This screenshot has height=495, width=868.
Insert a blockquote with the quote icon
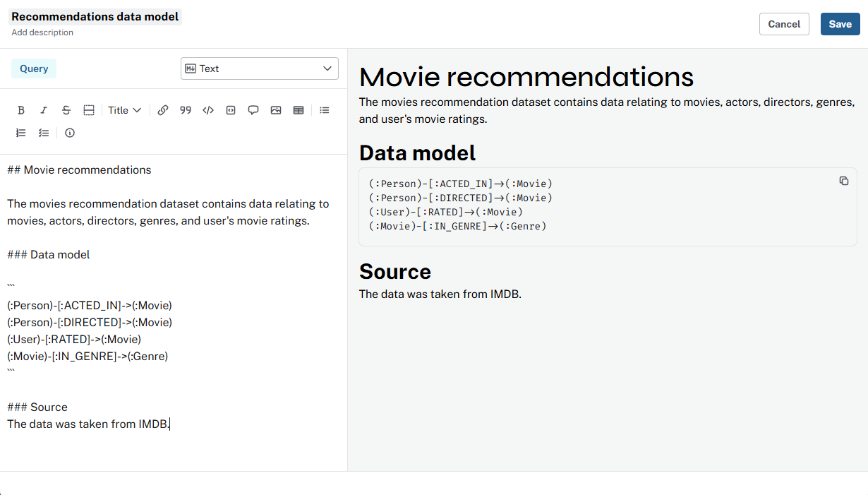click(186, 110)
